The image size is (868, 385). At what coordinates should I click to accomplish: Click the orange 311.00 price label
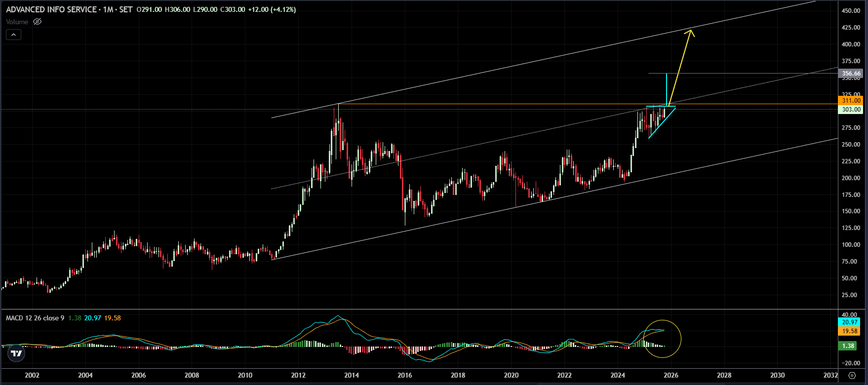click(x=851, y=101)
